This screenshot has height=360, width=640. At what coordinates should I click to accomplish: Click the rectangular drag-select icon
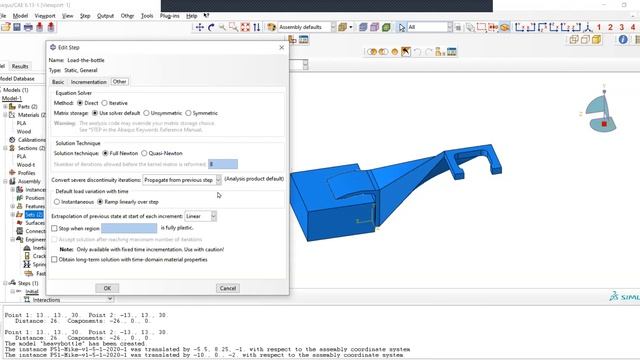pos(482,27)
